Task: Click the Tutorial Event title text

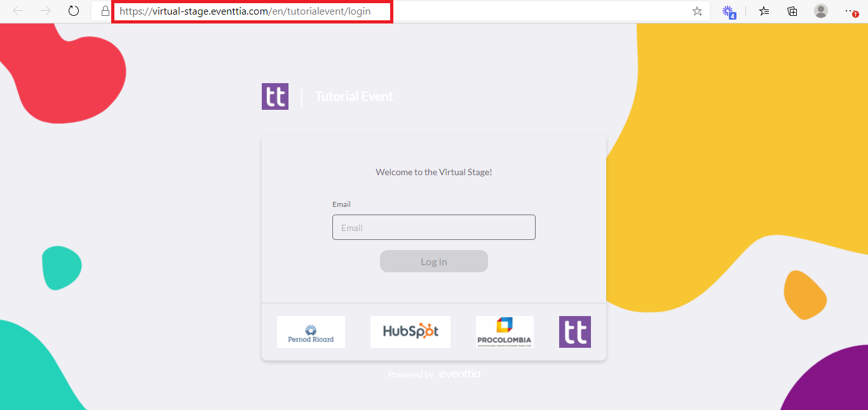Action: 354,96
